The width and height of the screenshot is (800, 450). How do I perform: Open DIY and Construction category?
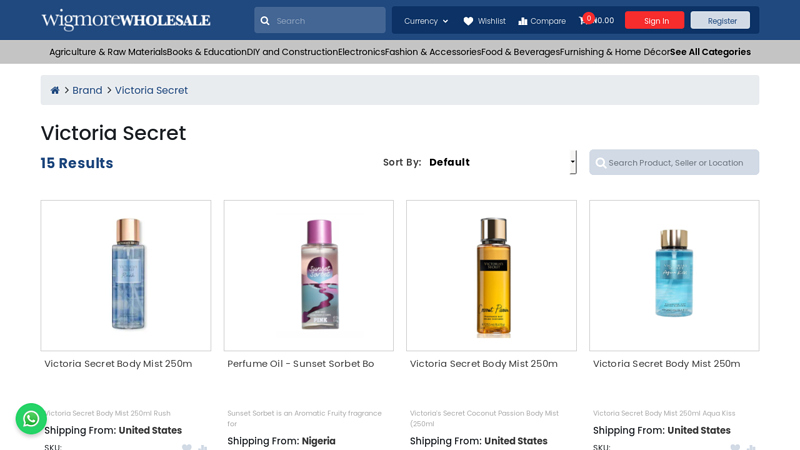292,52
